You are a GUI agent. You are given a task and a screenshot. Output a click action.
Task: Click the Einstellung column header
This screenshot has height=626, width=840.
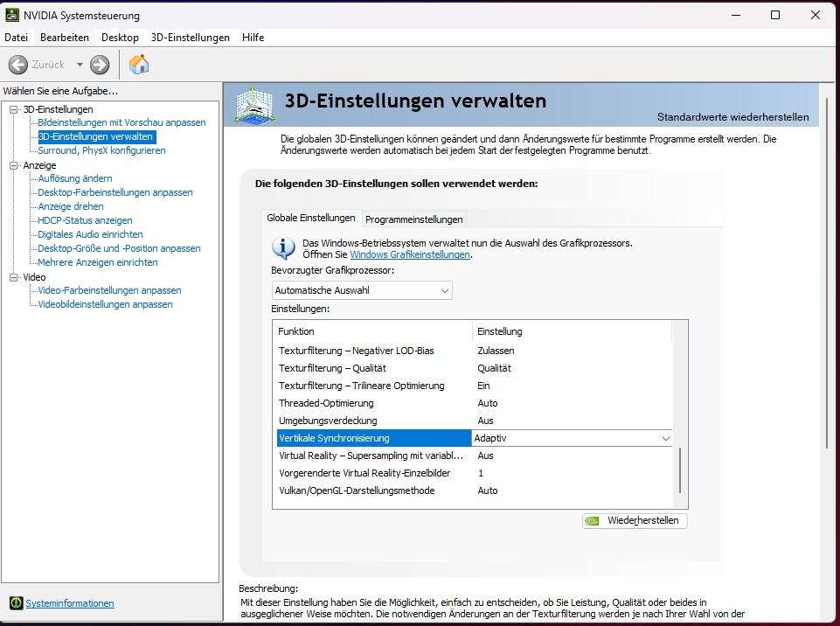click(x=572, y=331)
